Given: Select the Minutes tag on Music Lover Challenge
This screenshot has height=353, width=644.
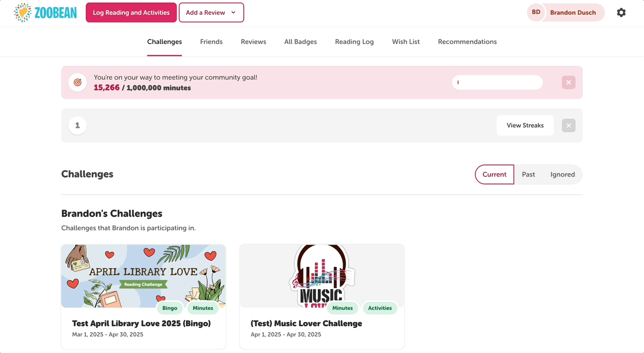Looking at the screenshot, I should 342,308.
